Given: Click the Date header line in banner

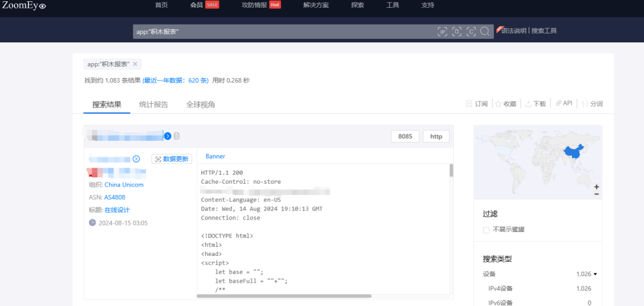Looking at the screenshot, I should [x=262, y=209].
